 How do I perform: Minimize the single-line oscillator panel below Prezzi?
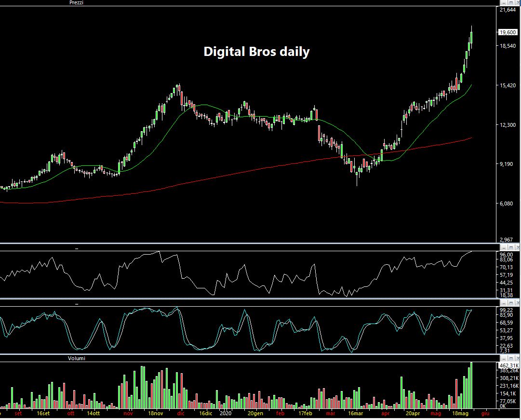505,248
